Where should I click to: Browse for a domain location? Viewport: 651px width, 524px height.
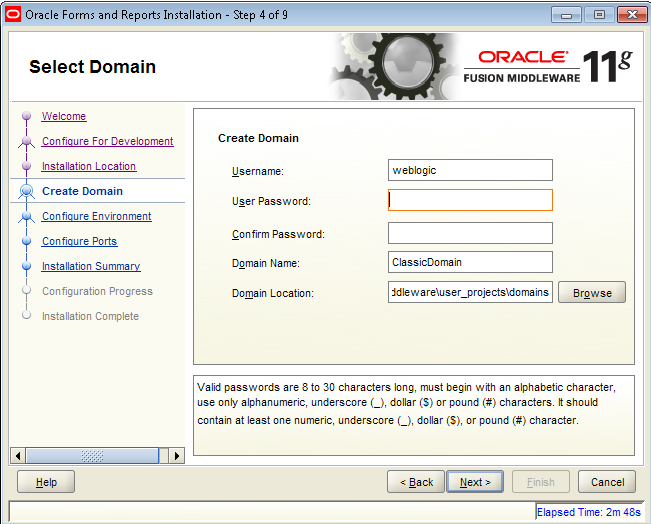592,292
